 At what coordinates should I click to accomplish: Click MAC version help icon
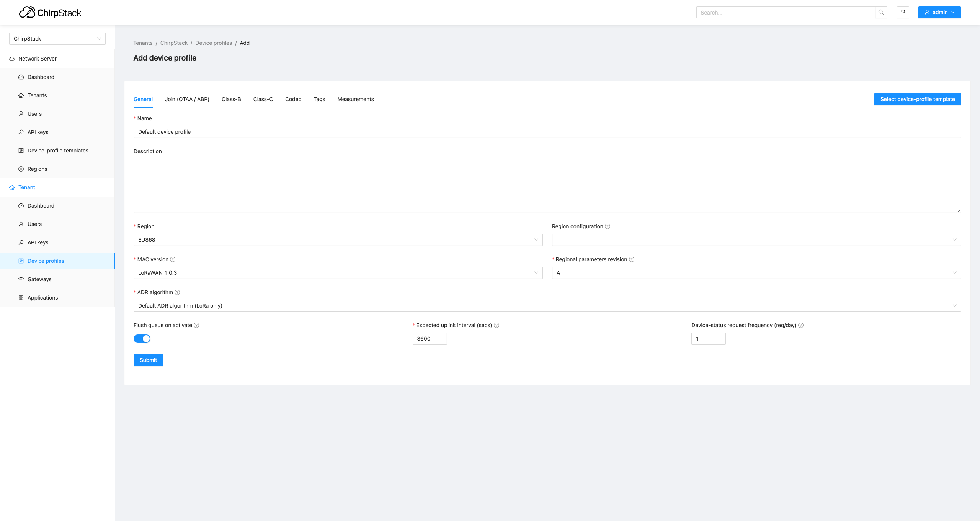(x=173, y=259)
